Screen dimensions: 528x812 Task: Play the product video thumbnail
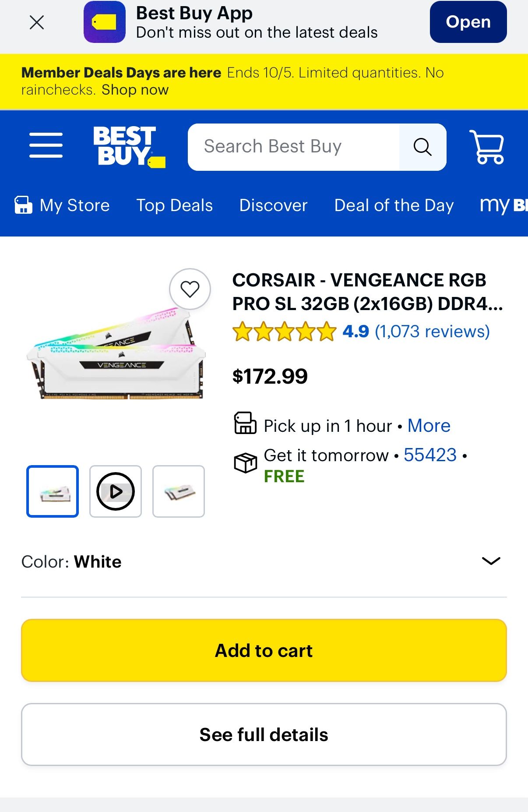pos(116,491)
